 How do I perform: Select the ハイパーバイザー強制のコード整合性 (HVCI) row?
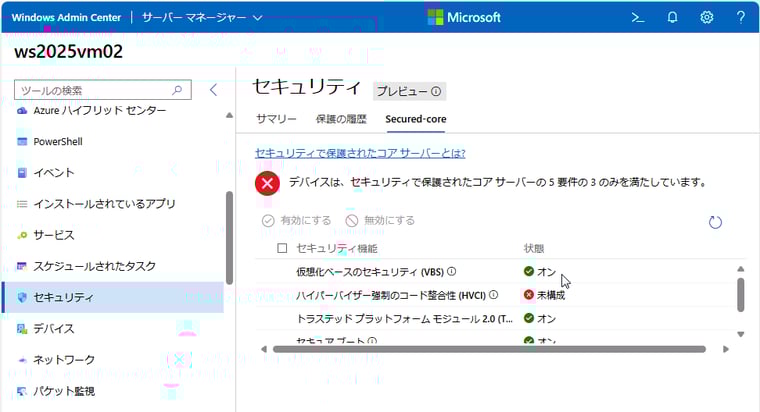[x=494, y=295]
